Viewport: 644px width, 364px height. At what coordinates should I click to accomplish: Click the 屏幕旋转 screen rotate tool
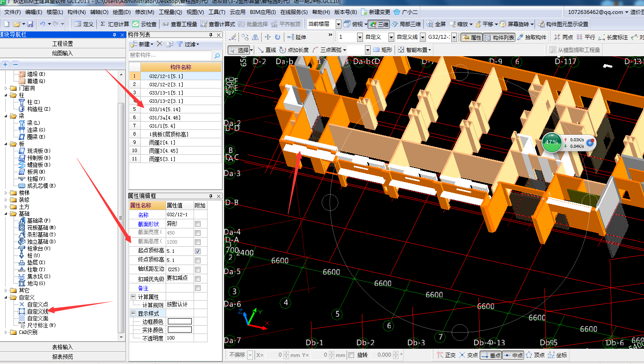[x=515, y=24]
